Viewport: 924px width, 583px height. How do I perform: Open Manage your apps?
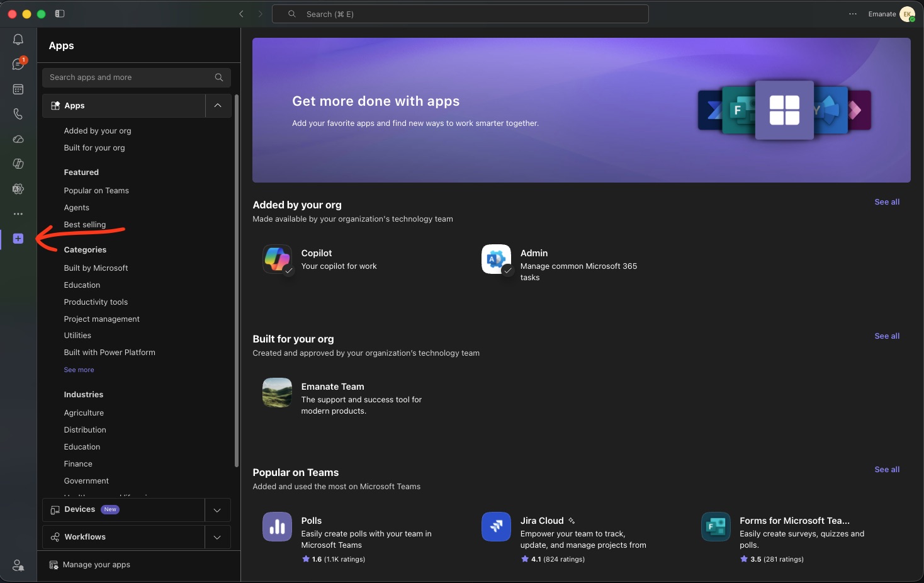tap(90, 565)
